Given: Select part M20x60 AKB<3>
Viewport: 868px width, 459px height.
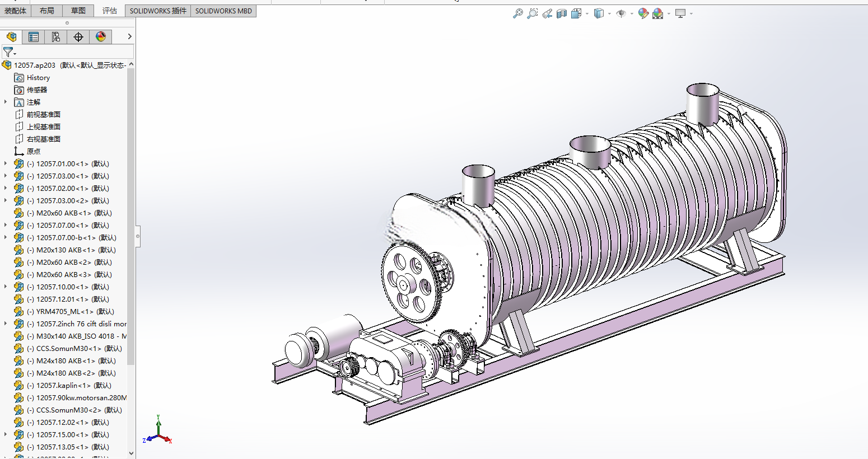Looking at the screenshot, I should (x=69, y=275).
